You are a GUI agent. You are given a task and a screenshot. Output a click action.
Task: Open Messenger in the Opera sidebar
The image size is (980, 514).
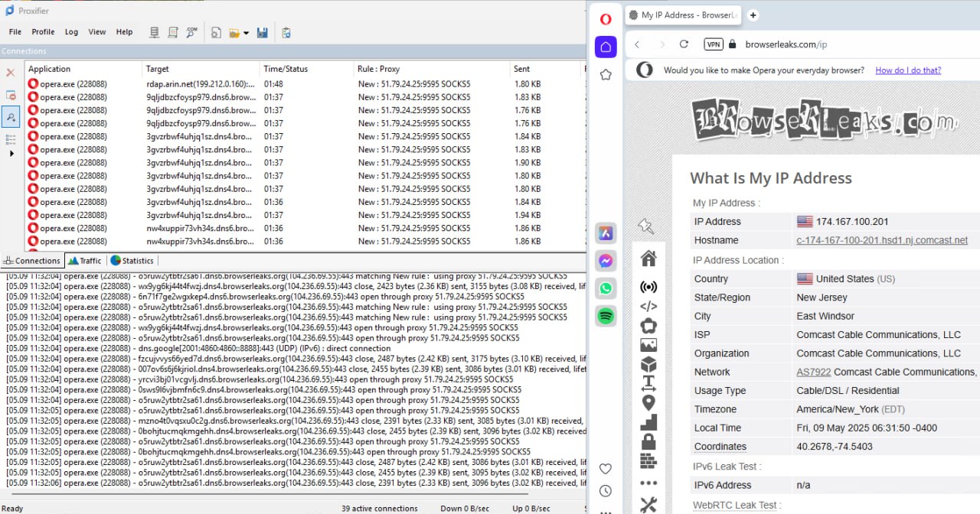coord(606,261)
